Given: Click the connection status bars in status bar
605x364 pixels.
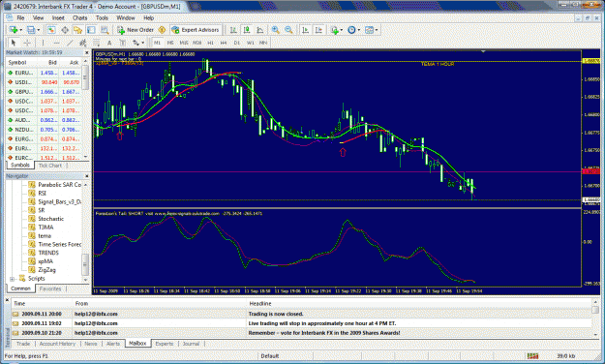Looking at the screenshot, I should [532, 356].
